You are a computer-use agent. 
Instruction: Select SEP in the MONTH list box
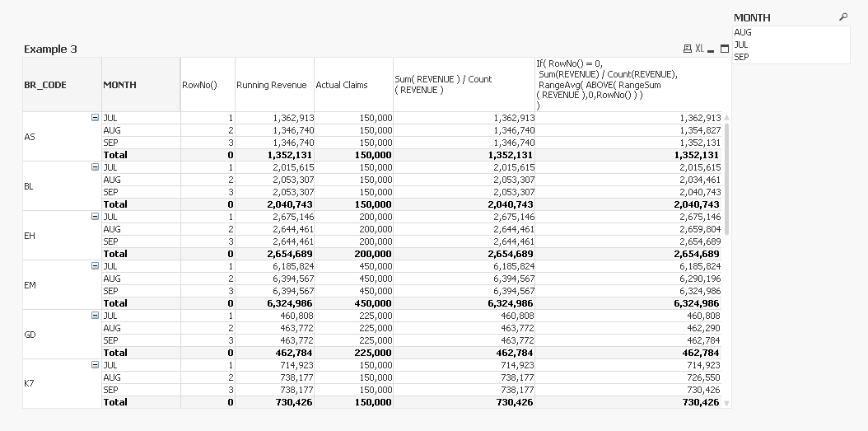tap(791, 57)
